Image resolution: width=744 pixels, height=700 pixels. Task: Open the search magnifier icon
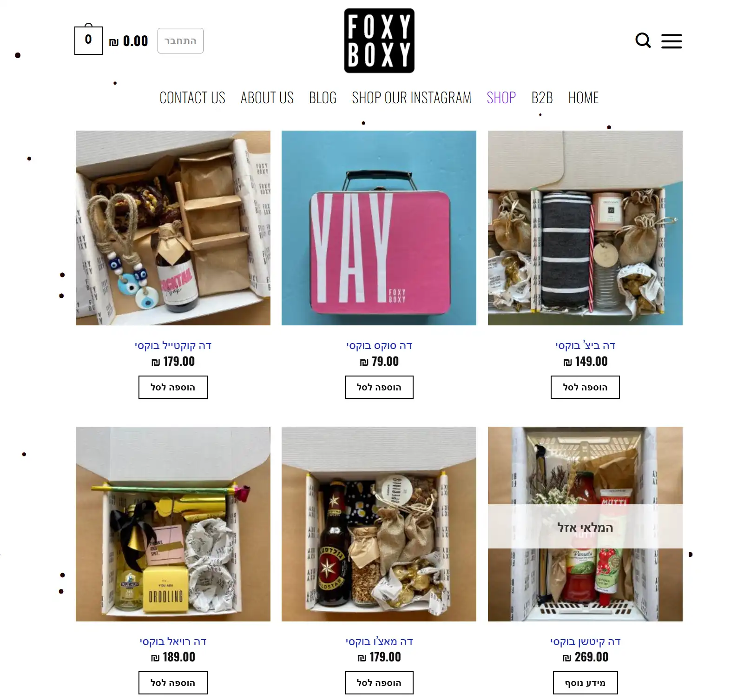(x=643, y=40)
